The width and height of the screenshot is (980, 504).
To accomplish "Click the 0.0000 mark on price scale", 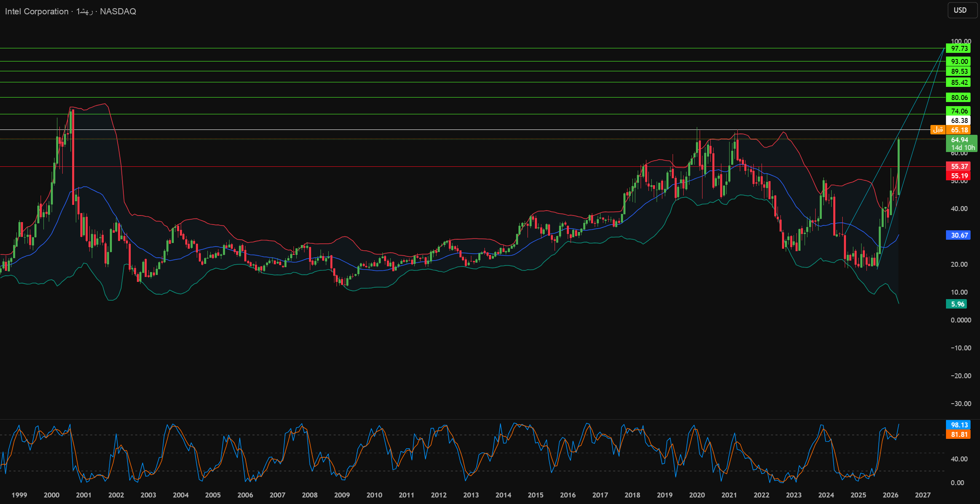I will (961, 320).
